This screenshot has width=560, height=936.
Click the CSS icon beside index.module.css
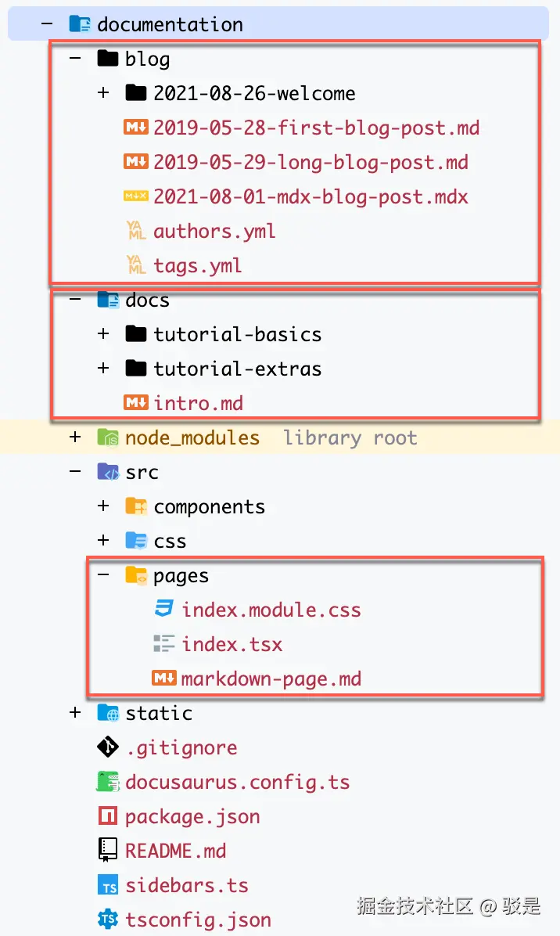pos(164,610)
